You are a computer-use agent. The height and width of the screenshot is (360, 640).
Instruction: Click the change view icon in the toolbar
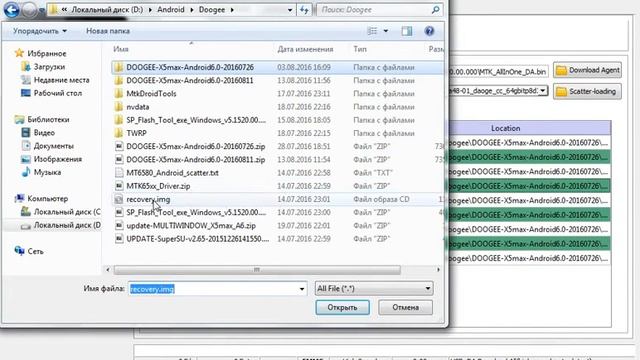point(372,31)
